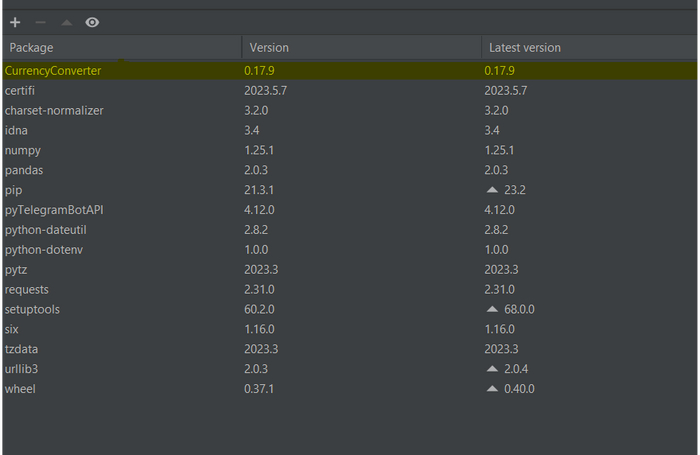
Task: Sort by the Package column header
Action: 120,48
